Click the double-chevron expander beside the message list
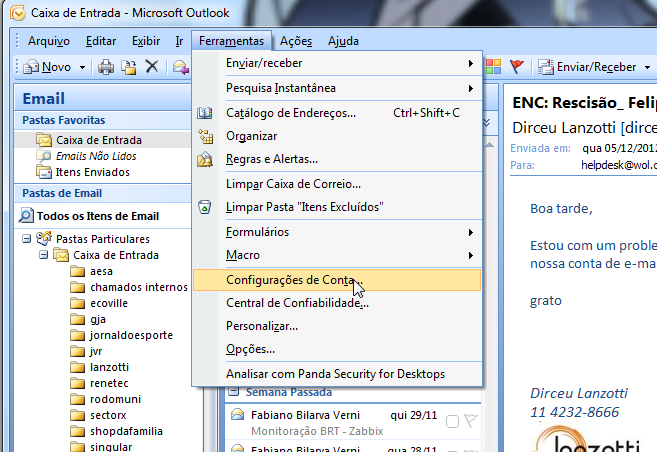657x452 pixels. pos(487,123)
